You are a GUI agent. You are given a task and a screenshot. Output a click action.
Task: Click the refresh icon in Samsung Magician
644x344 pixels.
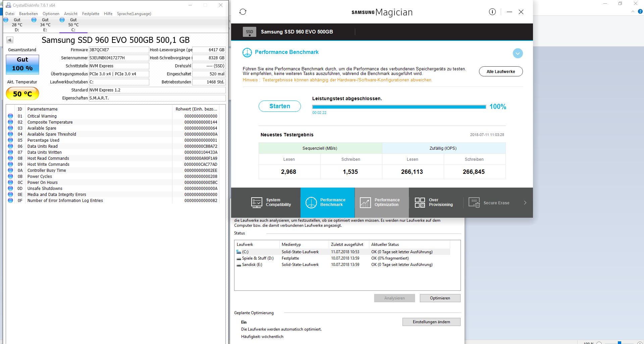[243, 12]
